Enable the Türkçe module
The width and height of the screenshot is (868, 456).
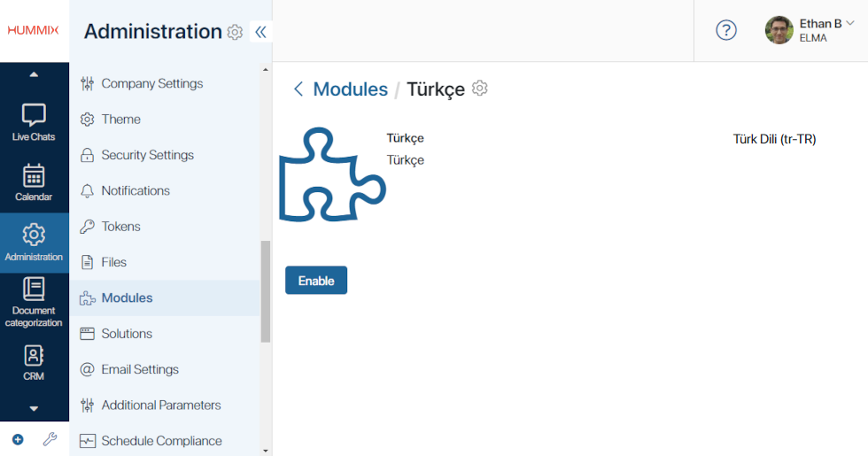coord(316,281)
